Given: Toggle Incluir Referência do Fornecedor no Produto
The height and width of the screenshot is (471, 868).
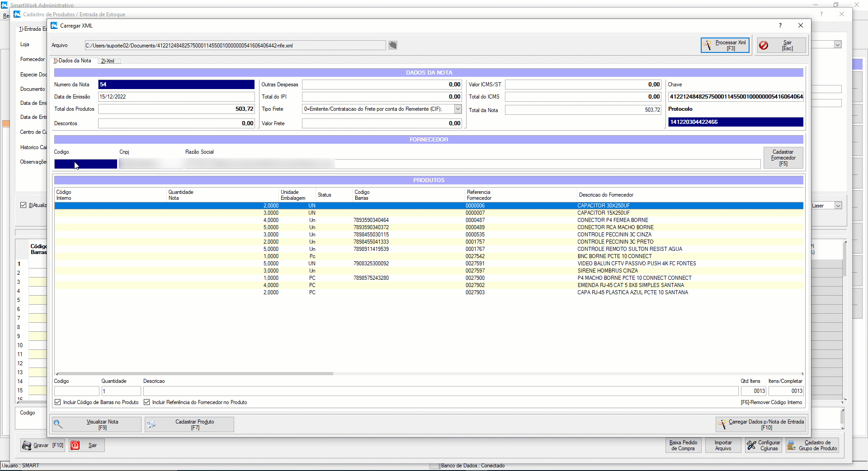Looking at the screenshot, I should [x=147, y=402].
